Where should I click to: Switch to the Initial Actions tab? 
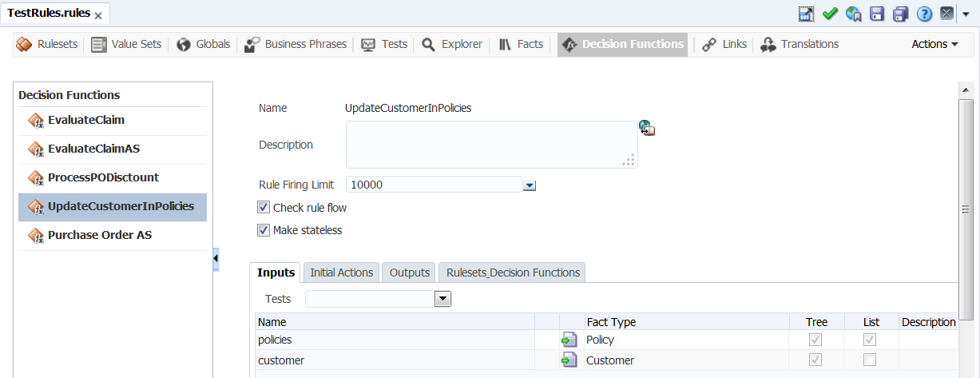341,273
